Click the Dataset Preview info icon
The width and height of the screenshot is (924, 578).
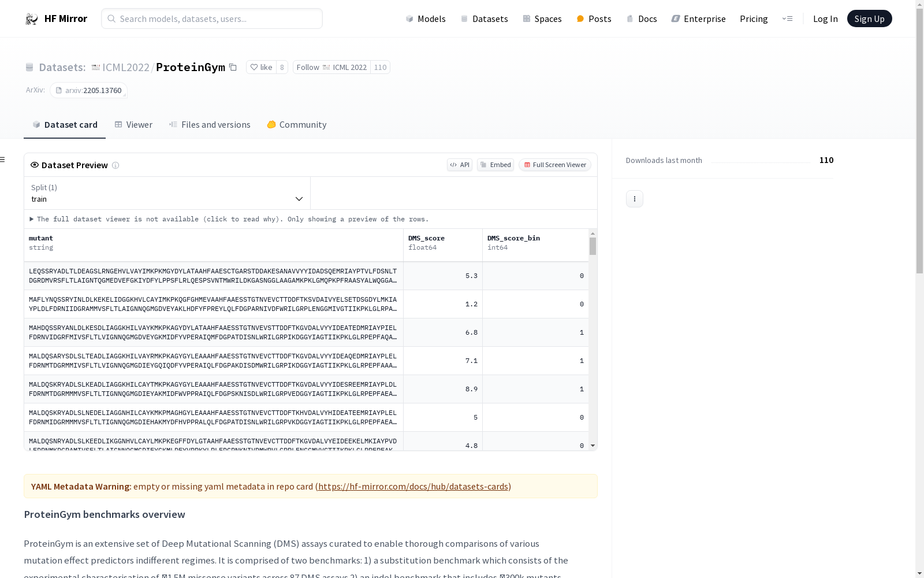point(115,165)
